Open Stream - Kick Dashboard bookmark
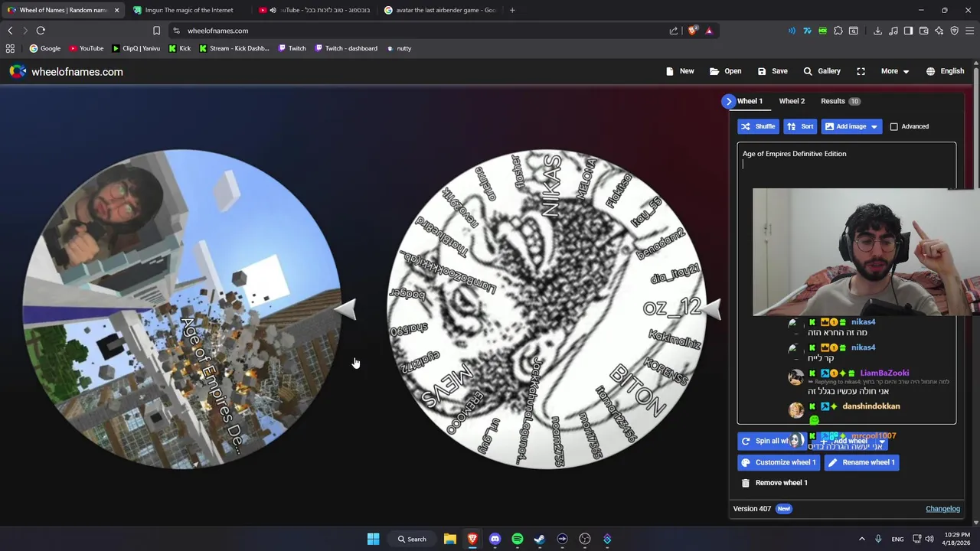980x551 pixels. pos(234,48)
